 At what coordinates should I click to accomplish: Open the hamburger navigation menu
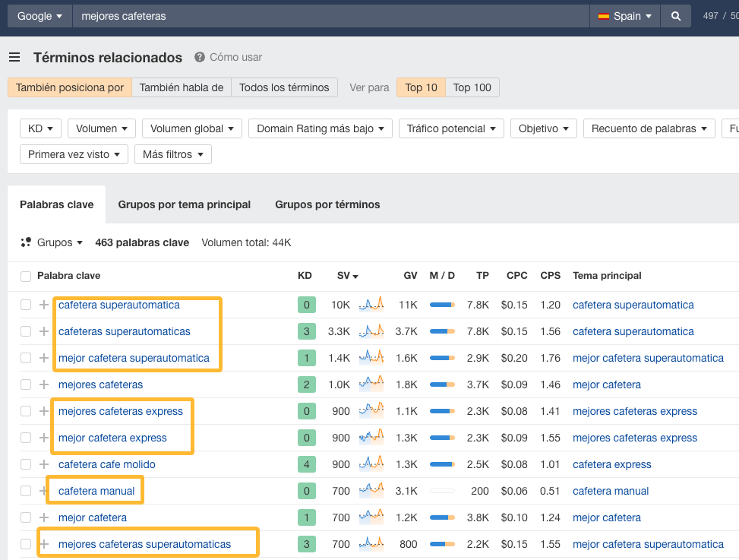(14, 57)
